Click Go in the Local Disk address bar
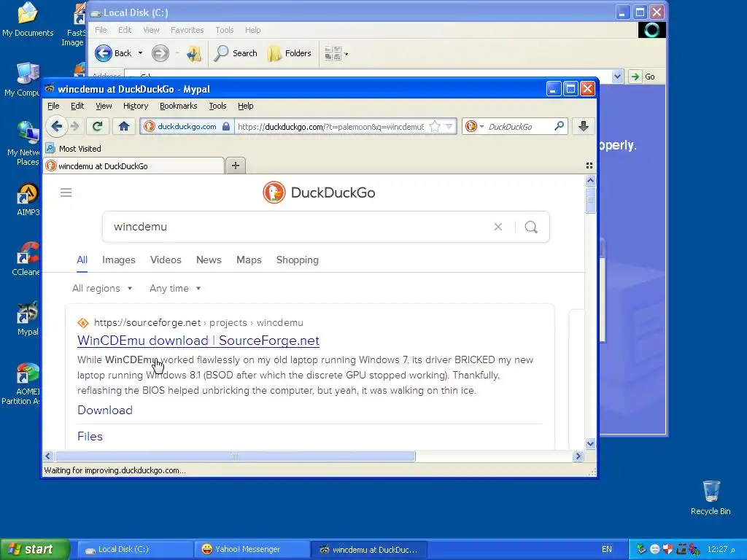The width and height of the screenshot is (747, 560). [x=643, y=77]
